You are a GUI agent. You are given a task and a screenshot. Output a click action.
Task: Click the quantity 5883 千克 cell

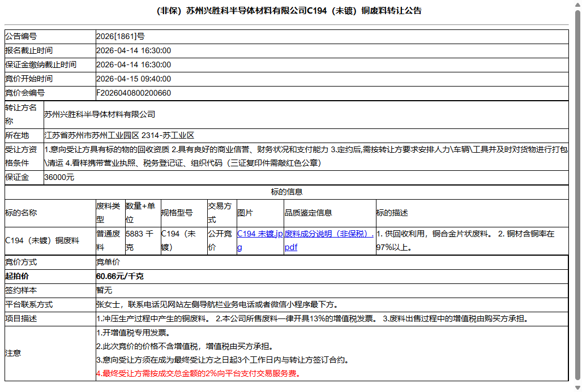point(143,241)
